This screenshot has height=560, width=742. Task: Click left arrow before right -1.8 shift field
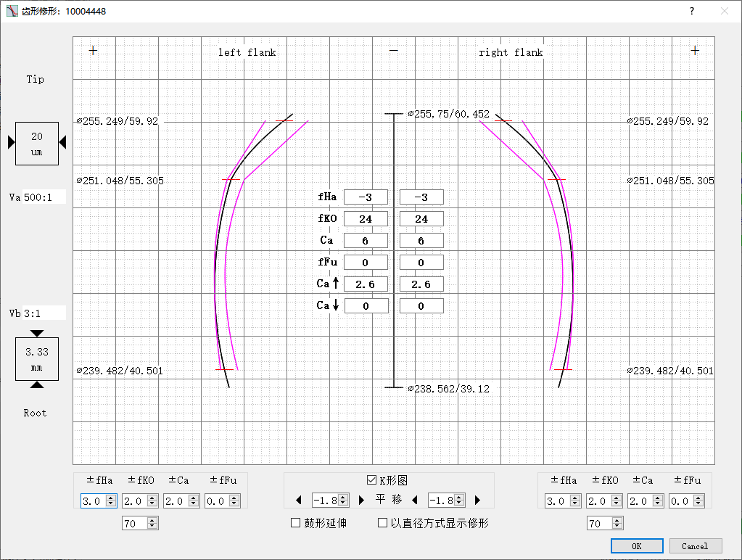pyautogui.click(x=415, y=500)
